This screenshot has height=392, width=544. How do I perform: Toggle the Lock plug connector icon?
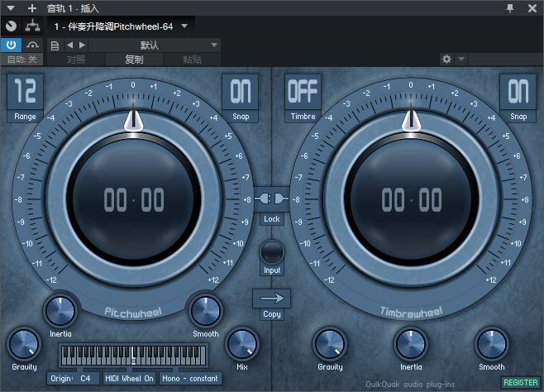(272, 199)
